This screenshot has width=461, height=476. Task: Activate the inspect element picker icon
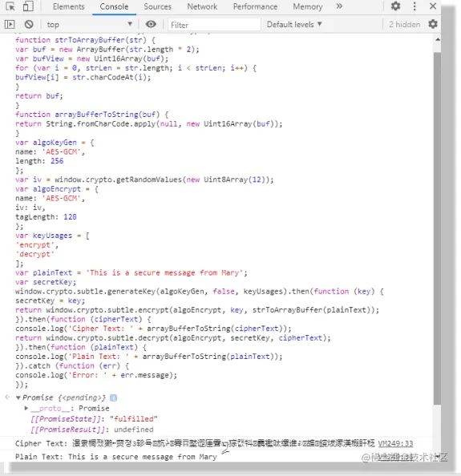(x=10, y=6)
